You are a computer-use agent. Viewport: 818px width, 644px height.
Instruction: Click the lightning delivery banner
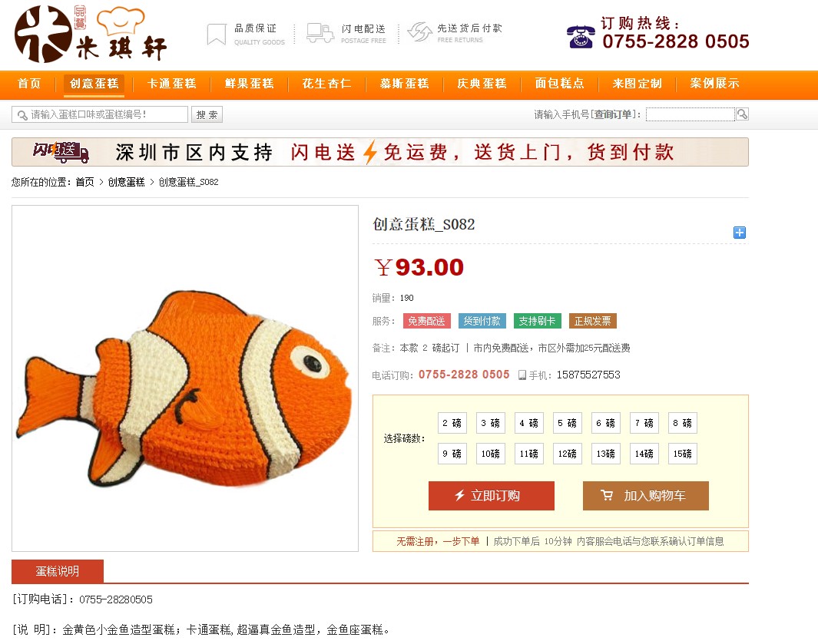tap(379, 152)
